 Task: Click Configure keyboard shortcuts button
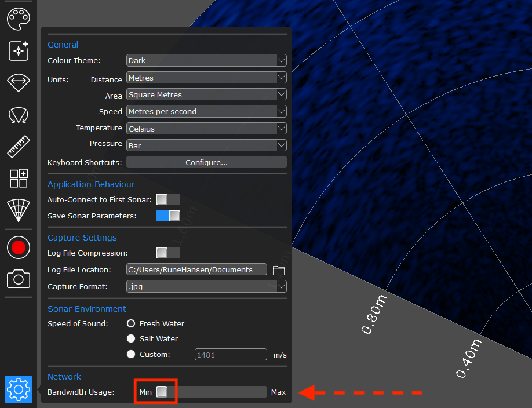206,162
